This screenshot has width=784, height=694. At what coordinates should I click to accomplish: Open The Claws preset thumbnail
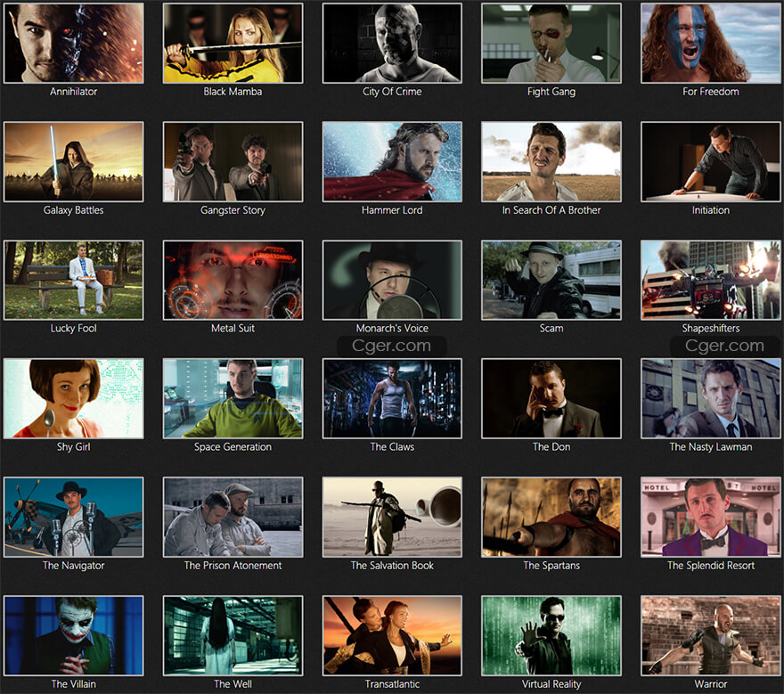click(x=392, y=398)
